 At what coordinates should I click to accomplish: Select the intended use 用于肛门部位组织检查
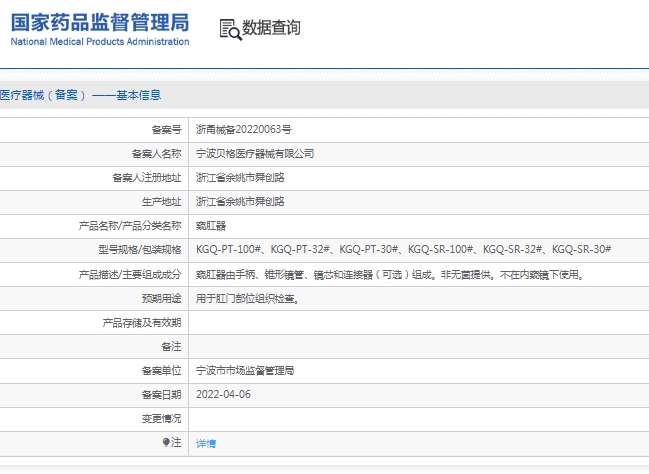[248, 298]
